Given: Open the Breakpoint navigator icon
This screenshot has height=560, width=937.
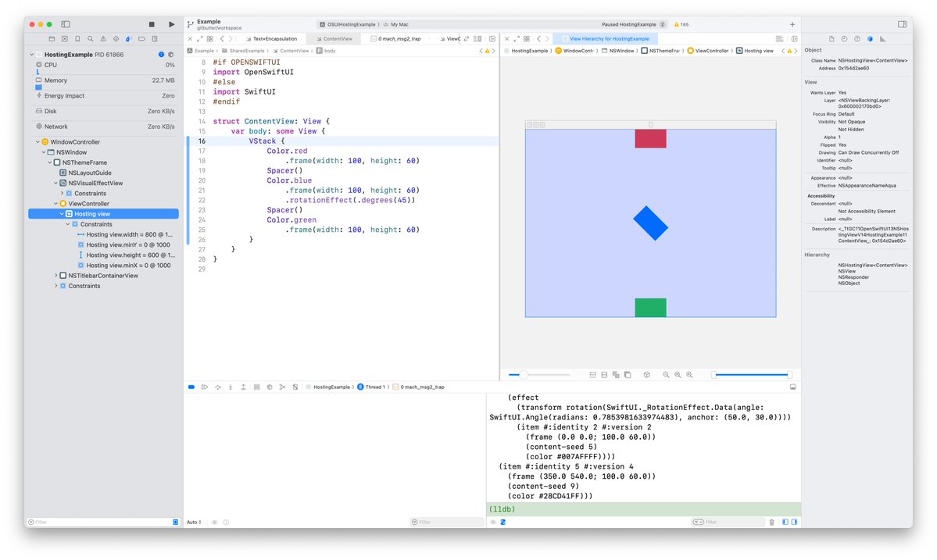Looking at the screenshot, I should pos(141,39).
